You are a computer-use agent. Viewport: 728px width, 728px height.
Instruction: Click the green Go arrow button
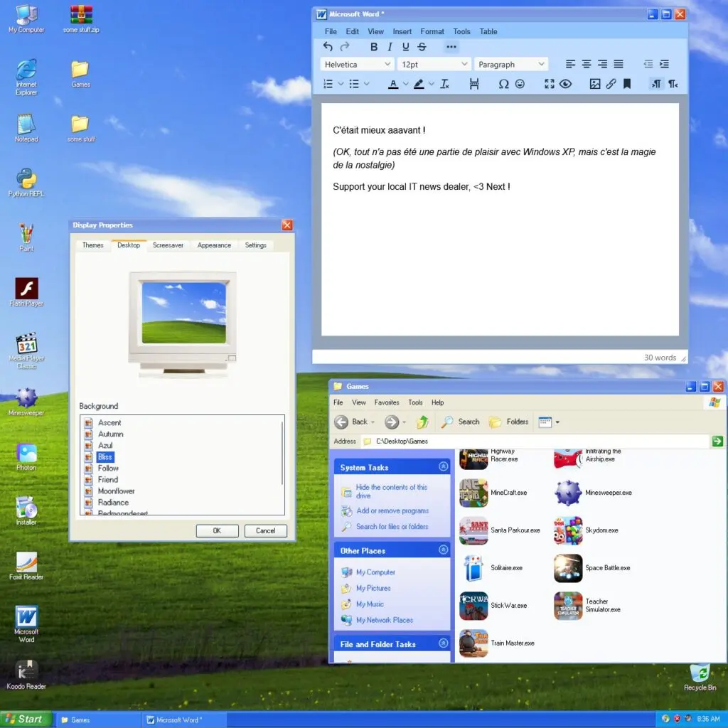(x=717, y=441)
